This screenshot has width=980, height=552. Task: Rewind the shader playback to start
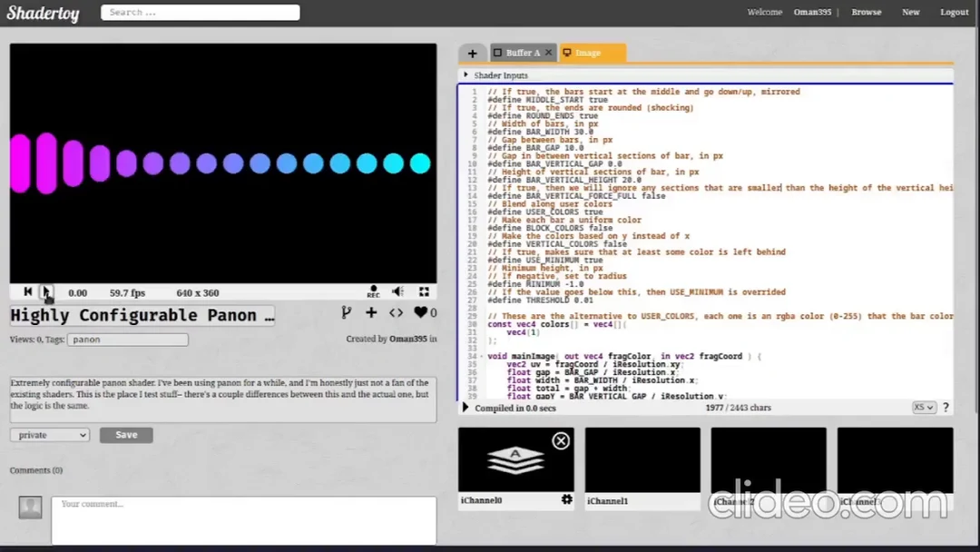click(27, 291)
